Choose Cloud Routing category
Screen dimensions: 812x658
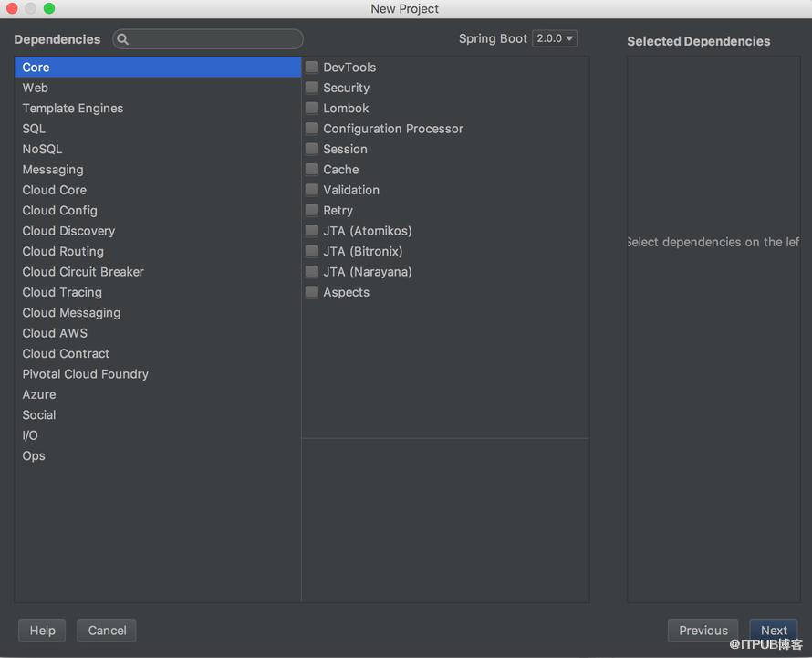click(x=158, y=251)
